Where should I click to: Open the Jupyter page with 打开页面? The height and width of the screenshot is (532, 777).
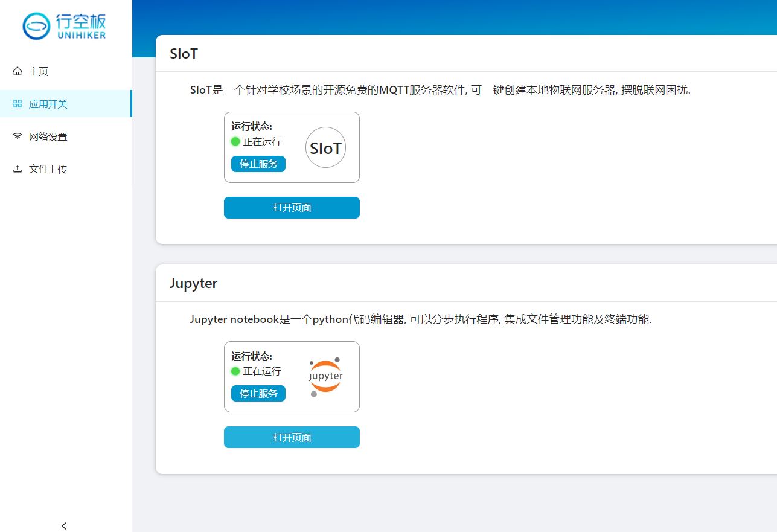(292, 437)
